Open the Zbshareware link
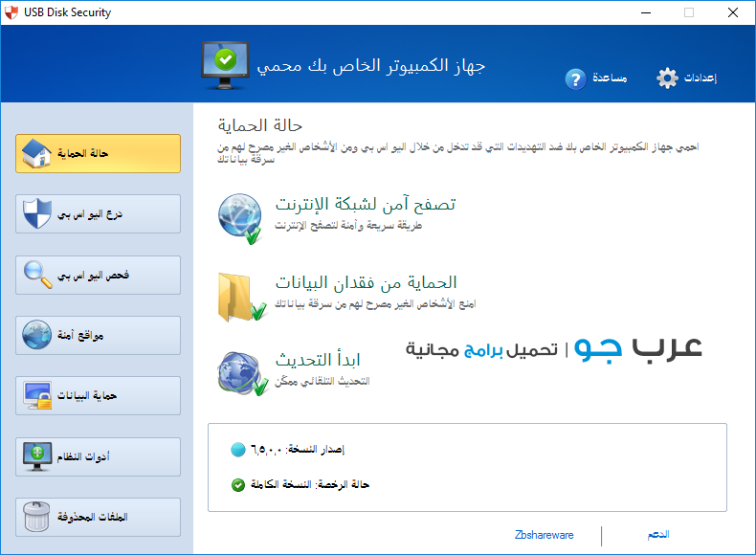756x555 pixels. click(544, 535)
